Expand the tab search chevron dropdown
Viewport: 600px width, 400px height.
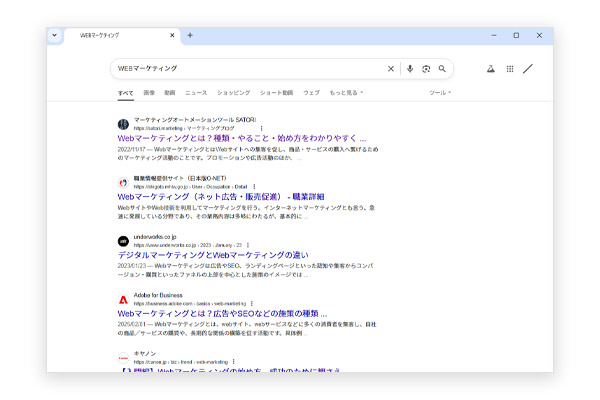point(55,35)
